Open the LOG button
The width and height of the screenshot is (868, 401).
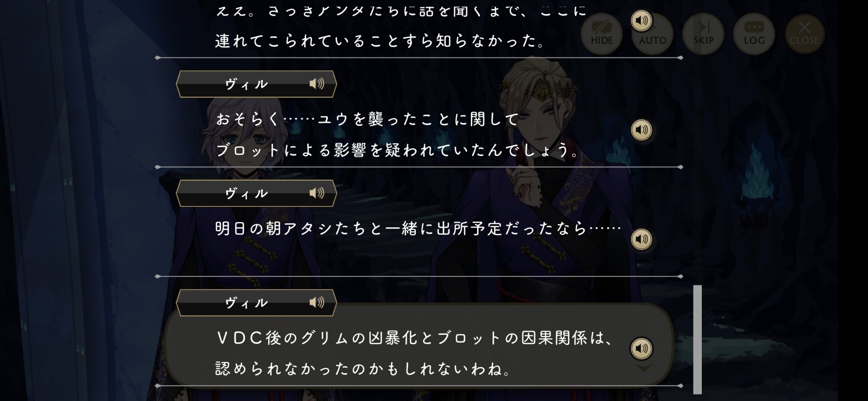coord(754,33)
